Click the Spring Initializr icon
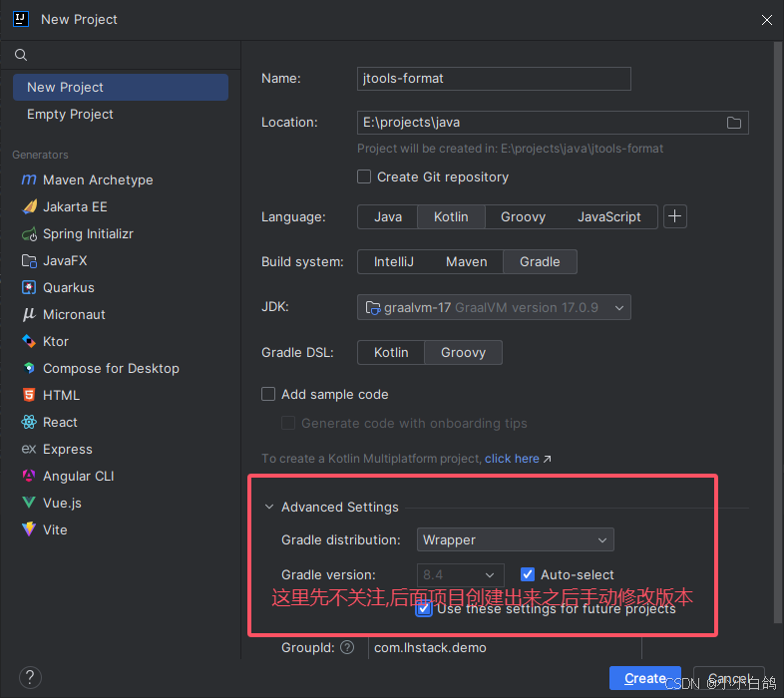 click(x=30, y=233)
